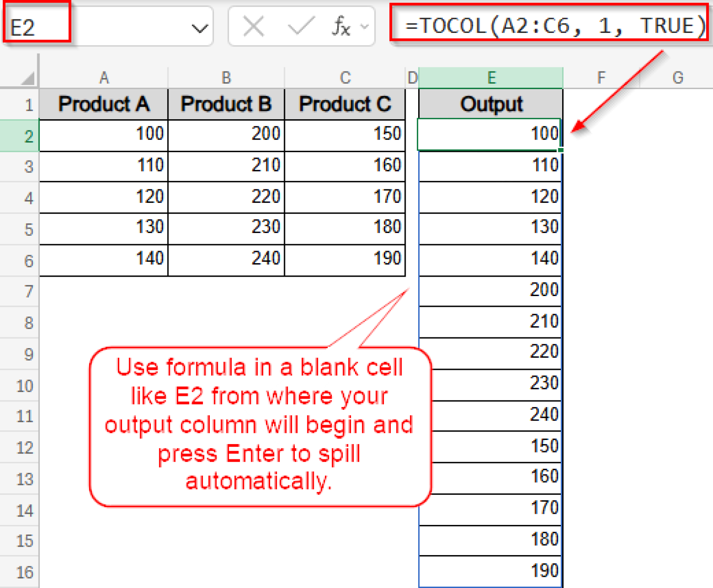Click the Cancel (X) icon beside formula bar
713x588 pixels.
pos(253,26)
